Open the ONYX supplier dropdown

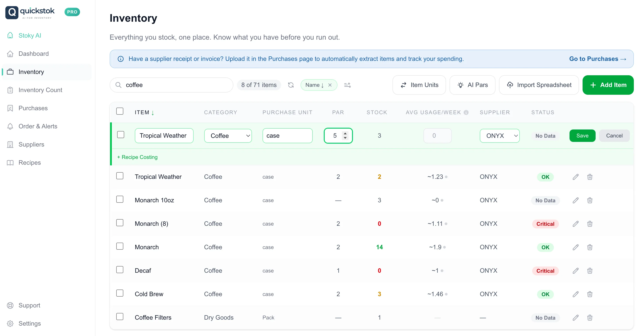point(499,135)
